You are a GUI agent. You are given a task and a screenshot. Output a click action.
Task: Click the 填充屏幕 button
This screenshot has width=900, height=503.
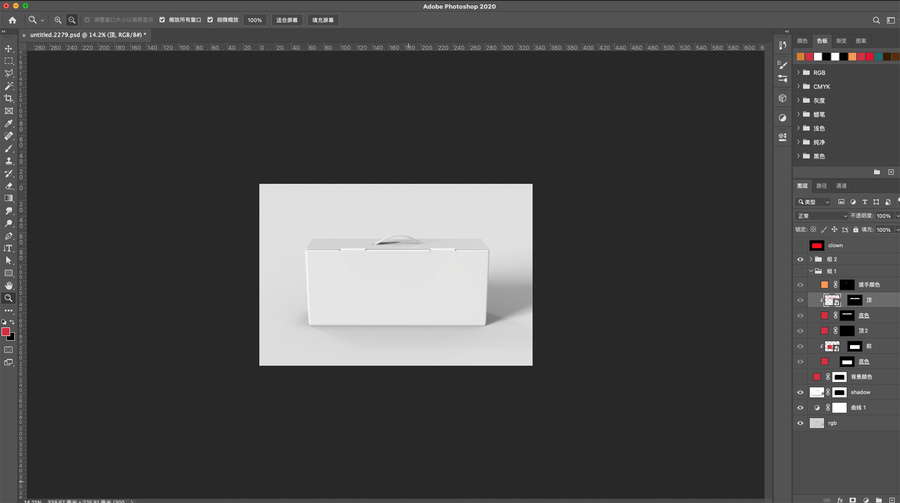323,20
